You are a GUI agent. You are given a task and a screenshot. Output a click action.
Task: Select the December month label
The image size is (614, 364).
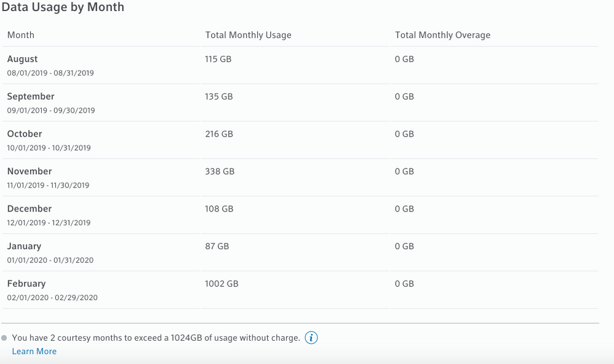click(x=30, y=209)
